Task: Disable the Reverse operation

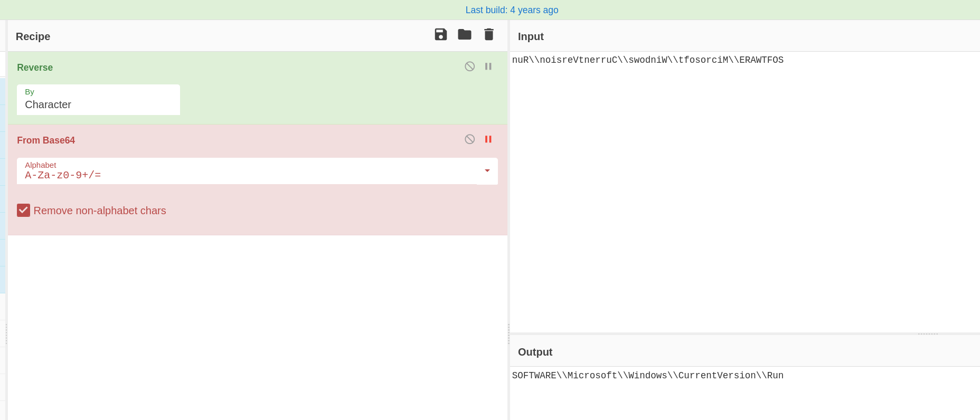Action: (x=469, y=66)
